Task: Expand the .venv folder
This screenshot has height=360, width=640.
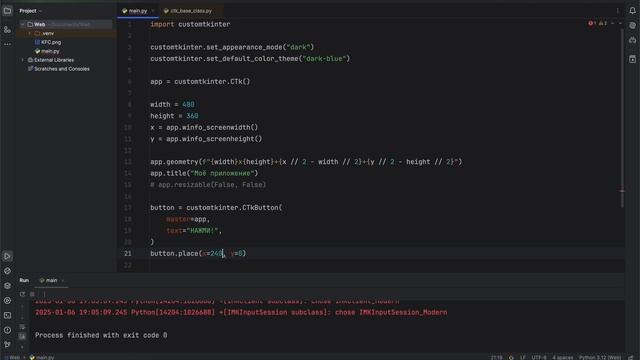Action: (30, 33)
